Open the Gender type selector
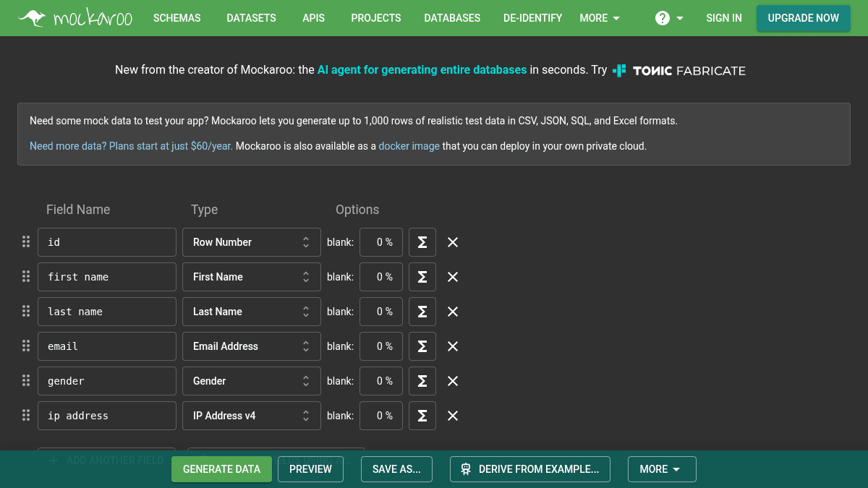The height and width of the screenshot is (488, 868). [252, 381]
